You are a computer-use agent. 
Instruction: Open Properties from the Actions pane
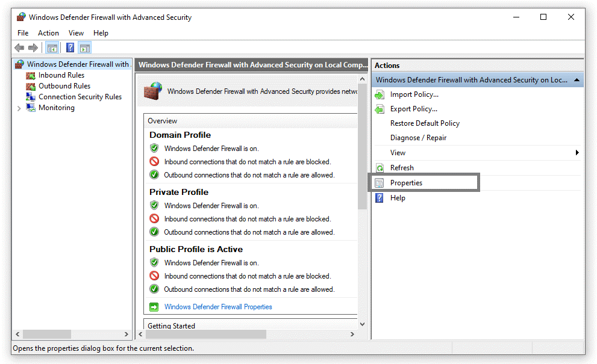coord(406,183)
